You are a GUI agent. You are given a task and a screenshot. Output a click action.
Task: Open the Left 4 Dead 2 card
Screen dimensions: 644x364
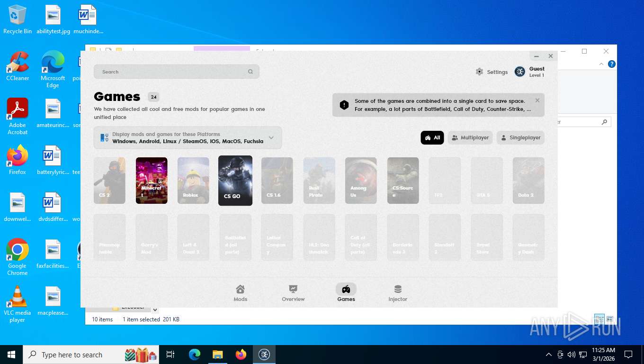pyautogui.click(x=193, y=237)
